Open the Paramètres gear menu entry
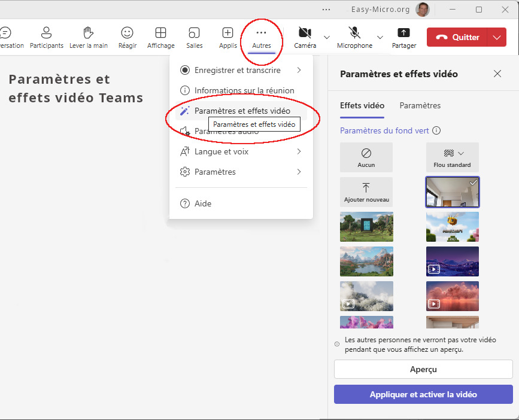The image size is (519, 420). tap(241, 172)
